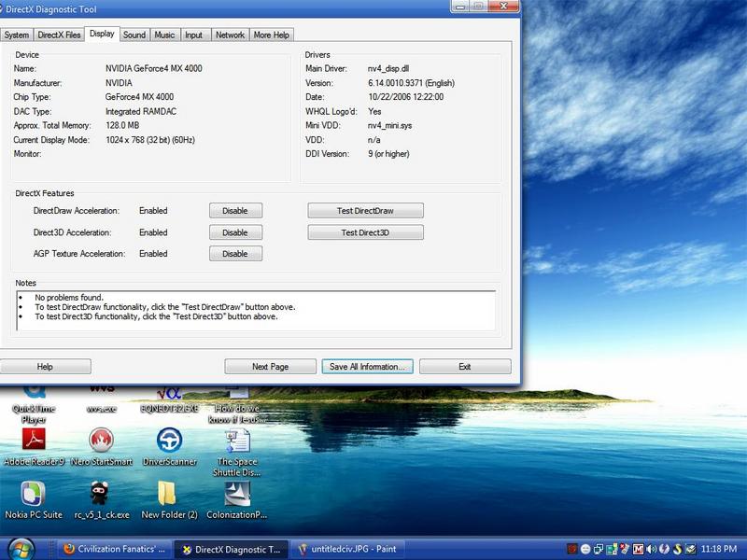
Task: Click the Windows Start orb
Action: pos(21,548)
